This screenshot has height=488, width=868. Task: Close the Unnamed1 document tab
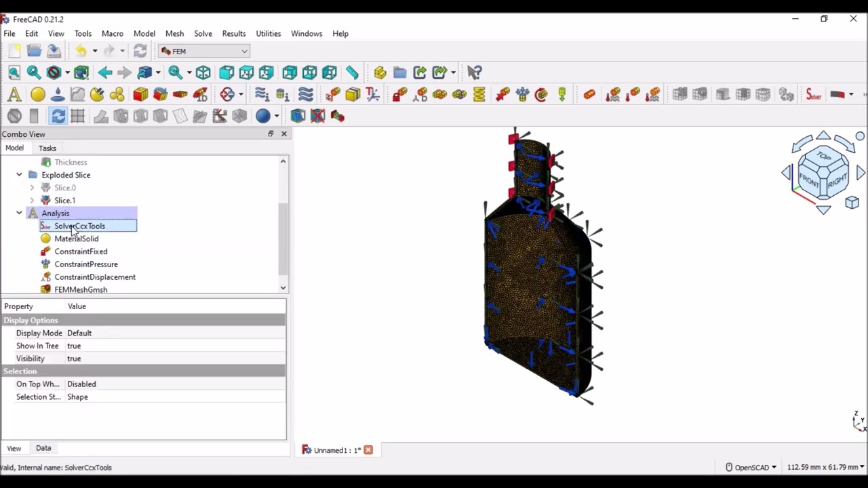[368, 450]
